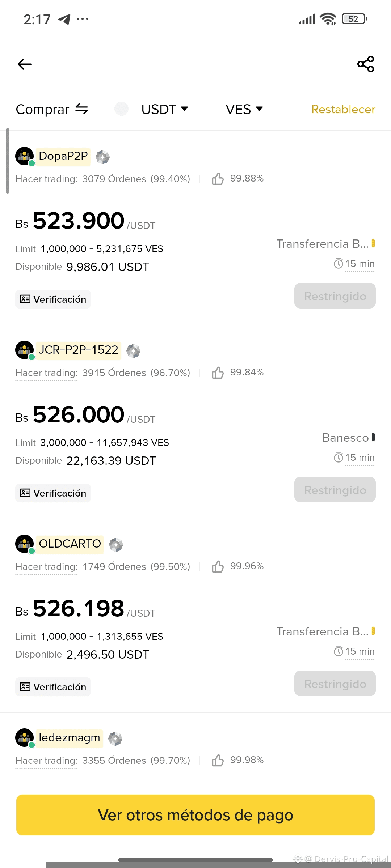This screenshot has height=868, width=391.
Task: Tap Restringido button on JCR-P2P-1522 offer
Action: point(335,490)
